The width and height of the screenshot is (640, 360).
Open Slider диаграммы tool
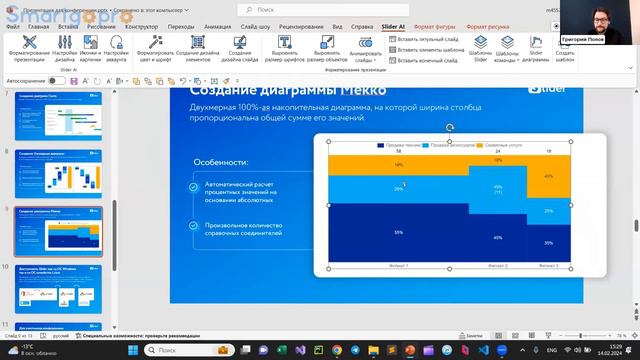(x=536, y=48)
